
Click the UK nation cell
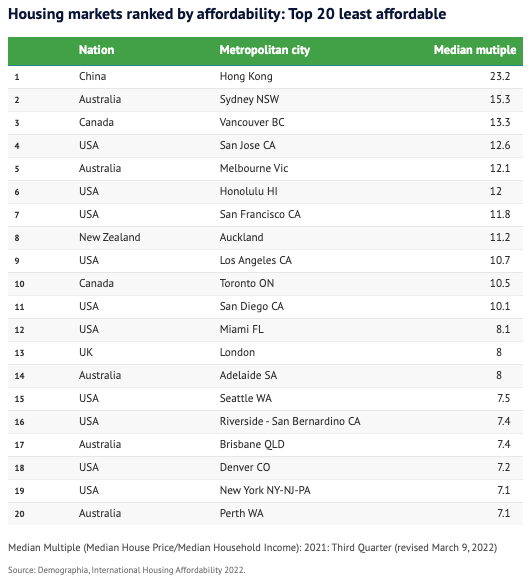(x=86, y=352)
